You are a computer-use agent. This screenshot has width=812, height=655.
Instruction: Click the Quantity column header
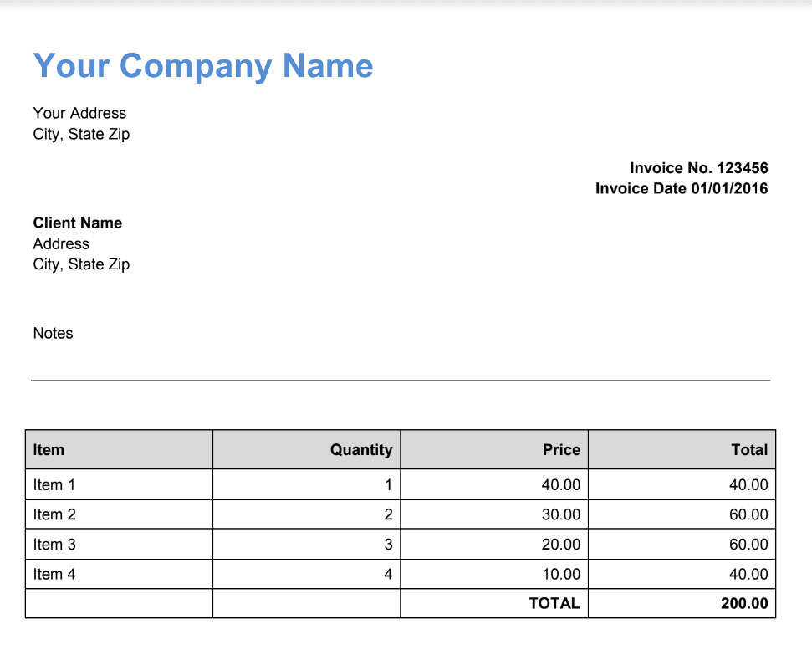tap(360, 450)
